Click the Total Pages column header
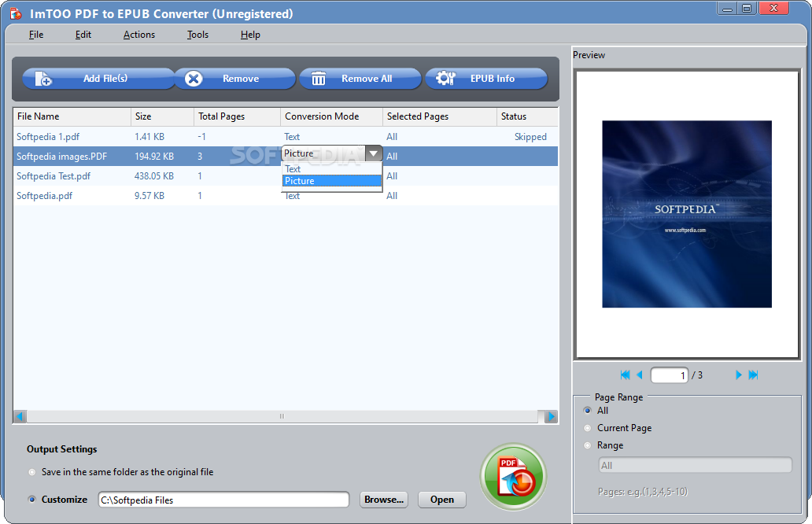Image resolution: width=812 pixels, height=524 pixels. pos(237,116)
